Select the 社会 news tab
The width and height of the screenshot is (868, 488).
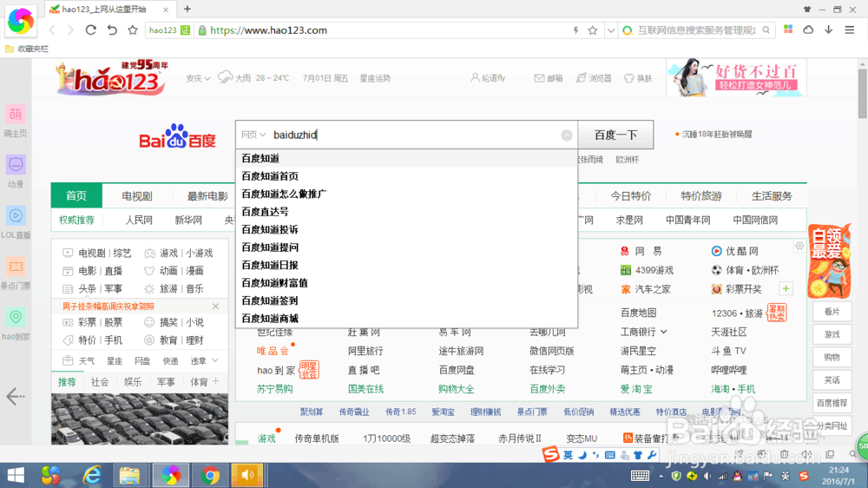pyautogui.click(x=100, y=382)
